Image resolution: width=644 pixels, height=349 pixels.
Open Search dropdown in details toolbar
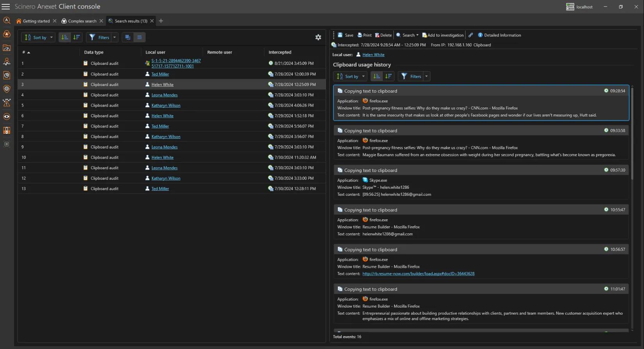point(407,35)
